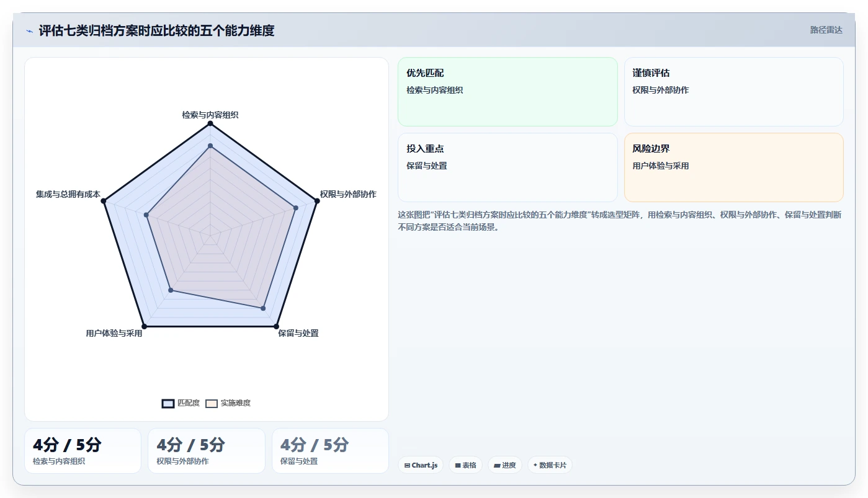Screen dimensions: 868x498
Task: Click the 4分 / 5分 score card for 保留与处置
Action: coord(330,451)
